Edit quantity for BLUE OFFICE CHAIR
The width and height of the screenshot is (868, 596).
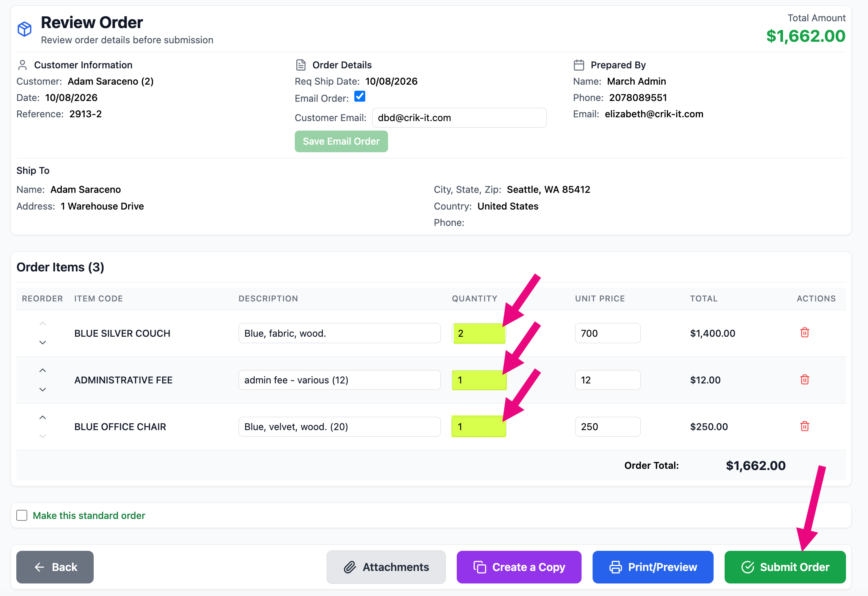[x=479, y=427]
